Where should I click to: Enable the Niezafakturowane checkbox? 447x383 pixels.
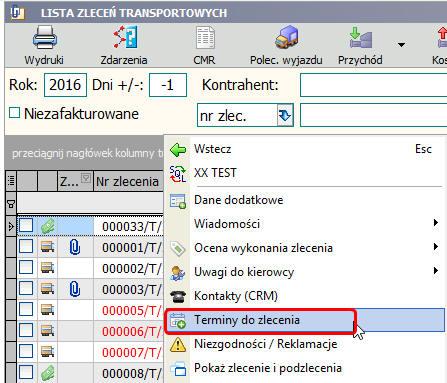tap(14, 113)
